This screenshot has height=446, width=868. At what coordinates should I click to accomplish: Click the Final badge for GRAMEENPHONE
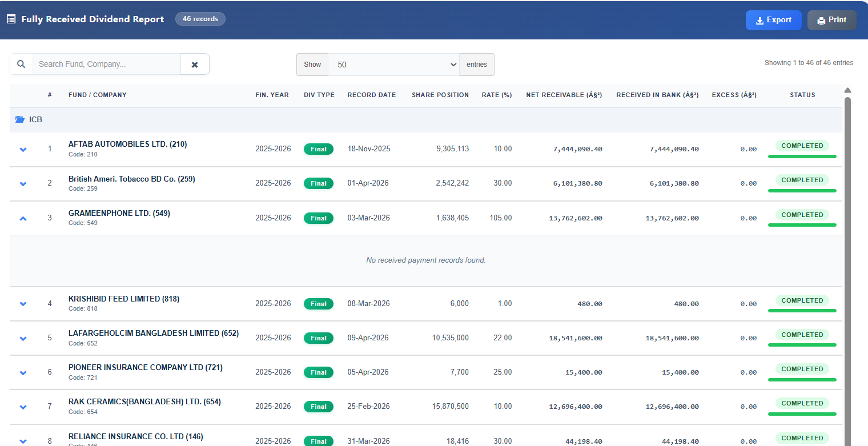(x=319, y=218)
